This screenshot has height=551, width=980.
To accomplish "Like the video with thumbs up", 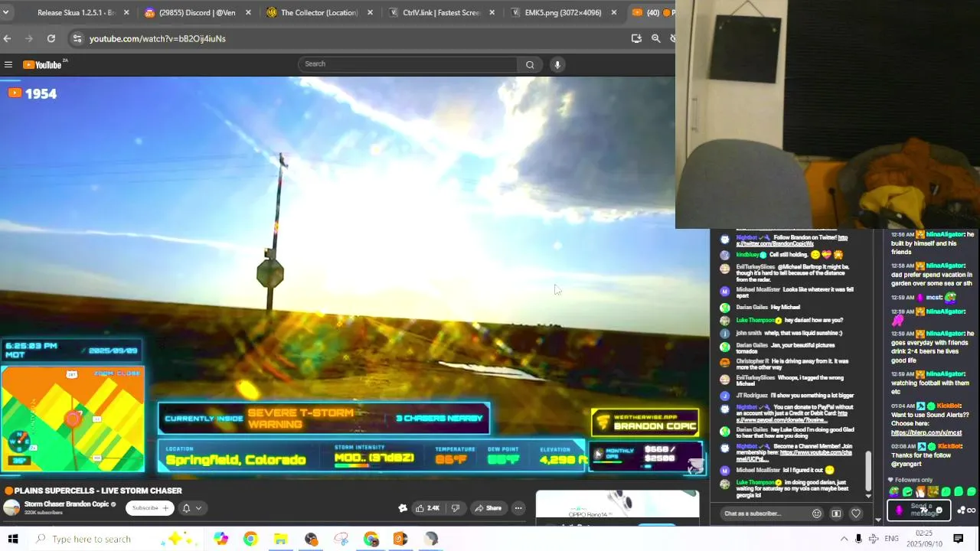I will [x=427, y=508].
